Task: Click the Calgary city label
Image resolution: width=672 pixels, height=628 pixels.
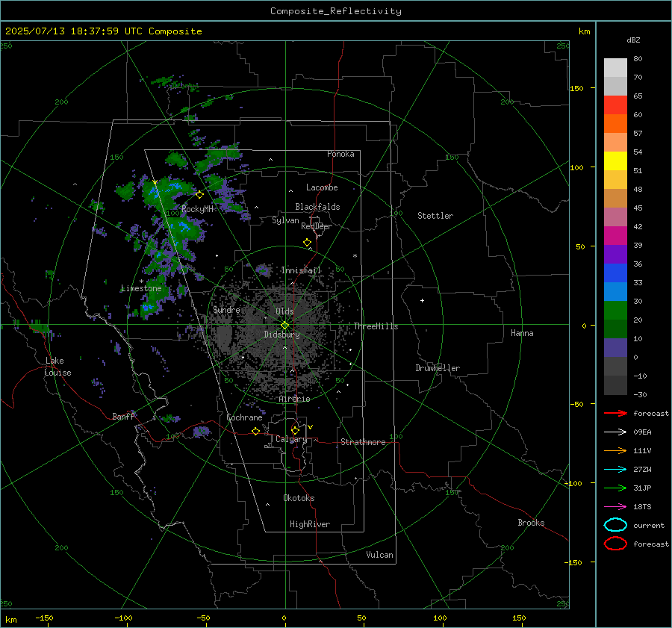Action: pyautogui.click(x=291, y=439)
